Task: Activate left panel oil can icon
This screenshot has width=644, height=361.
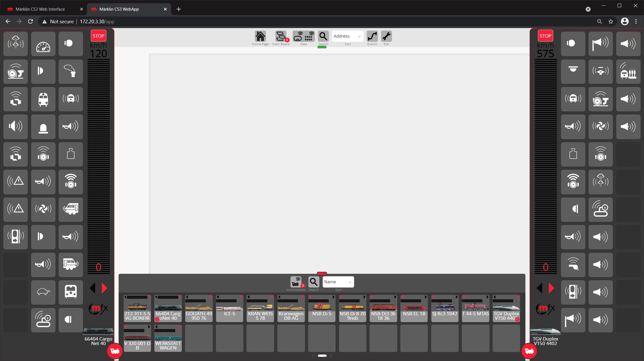Action: click(x=43, y=320)
